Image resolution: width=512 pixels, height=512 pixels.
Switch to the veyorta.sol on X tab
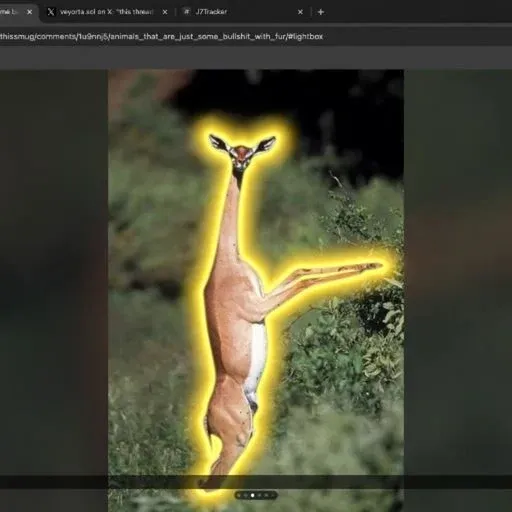[x=106, y=12]
